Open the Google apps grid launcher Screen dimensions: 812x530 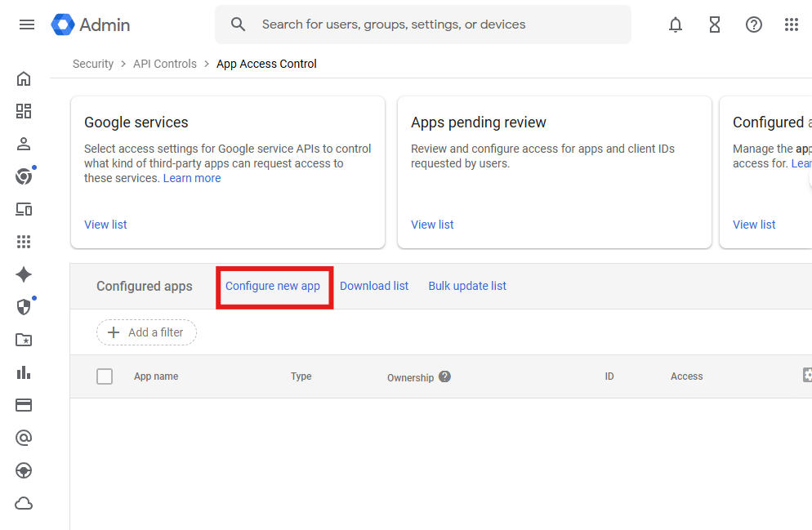[x=792, y=24]
